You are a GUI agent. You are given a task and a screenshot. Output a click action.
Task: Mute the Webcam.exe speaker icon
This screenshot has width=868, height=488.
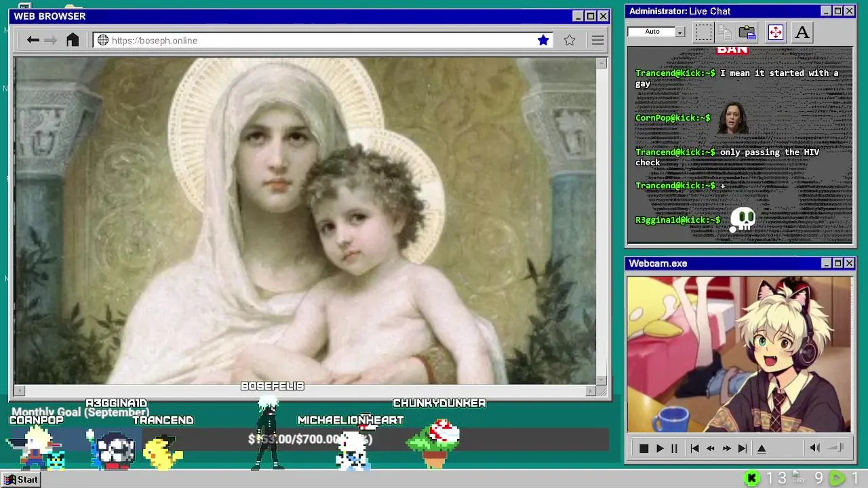pyautogui.click(x=815, y=447)
